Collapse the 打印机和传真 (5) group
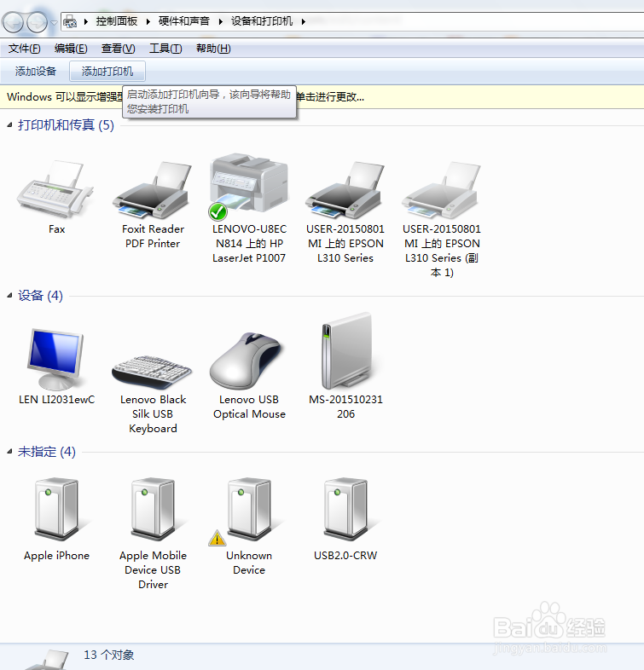Screen dimensions: 644x670 10,125
